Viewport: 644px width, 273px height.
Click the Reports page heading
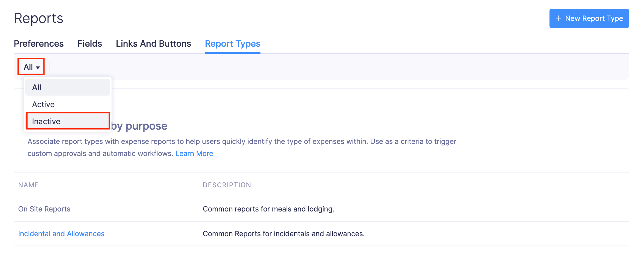tap(38, 18)
